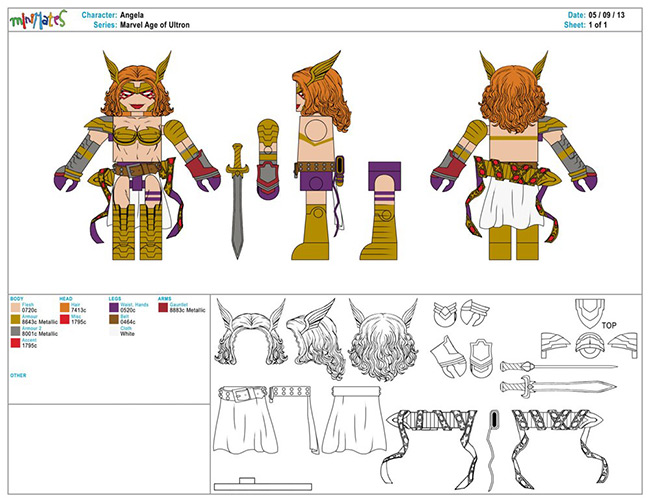Select the gray Armour 2 color swatch

(x=15, y=331)
